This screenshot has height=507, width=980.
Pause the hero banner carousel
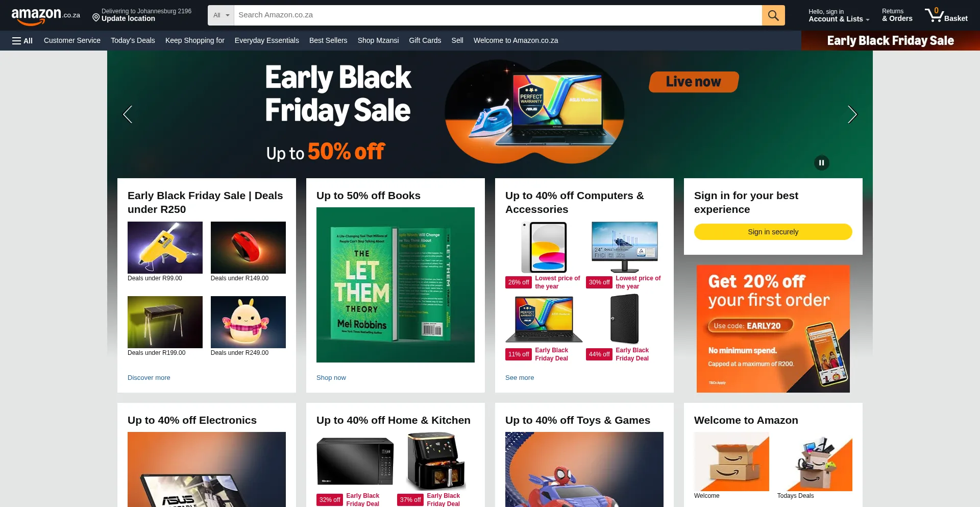822,163
